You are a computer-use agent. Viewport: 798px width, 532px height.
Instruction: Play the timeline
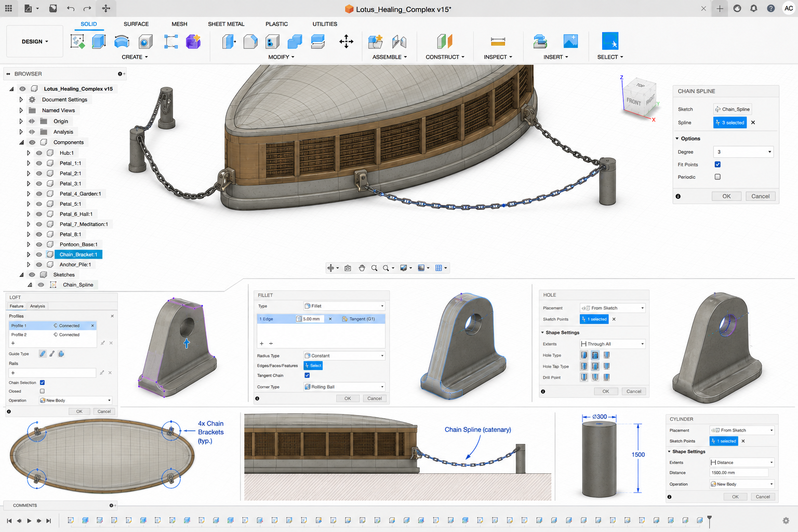29,521
